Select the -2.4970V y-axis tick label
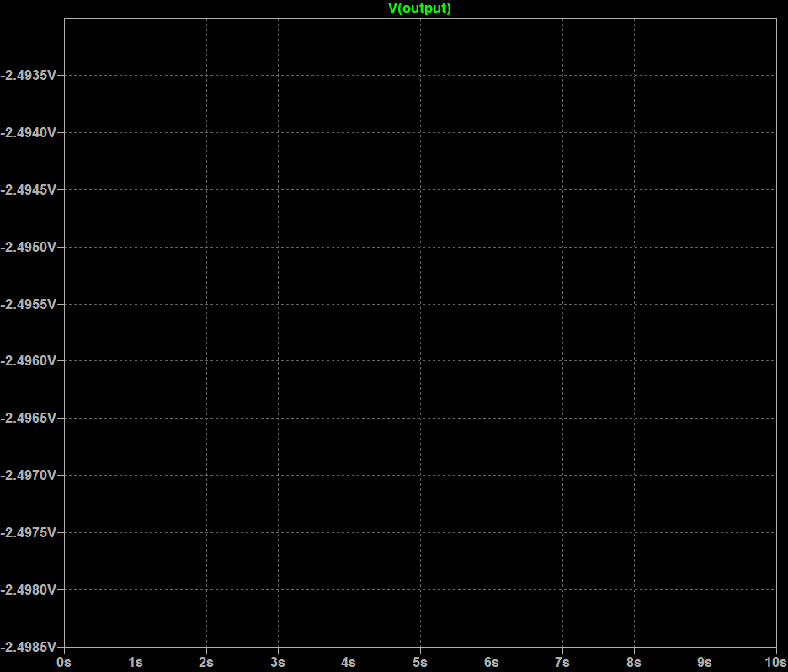 (29, 475)
